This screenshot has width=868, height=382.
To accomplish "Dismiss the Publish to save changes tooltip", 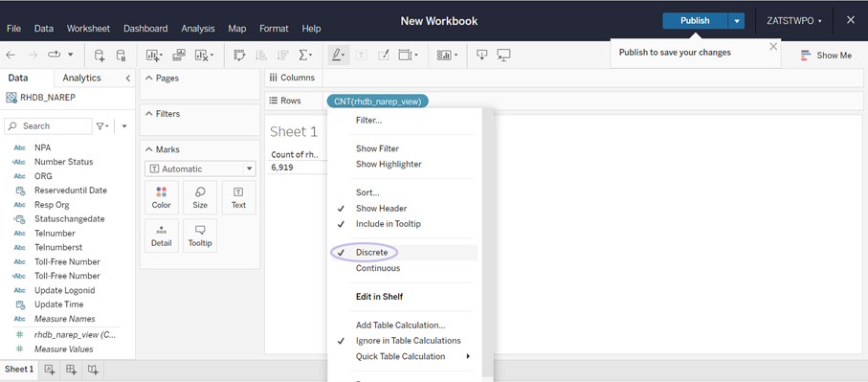I will (773, 46).
